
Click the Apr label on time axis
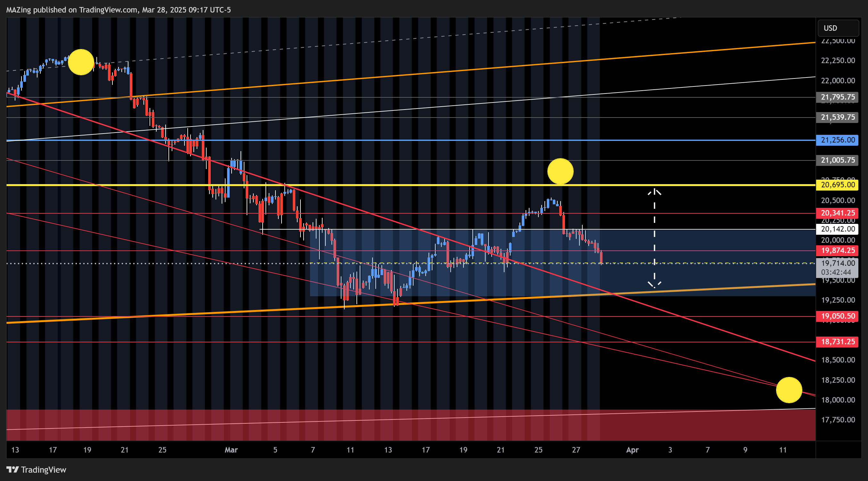pyautogui.click(x=633, y=450)
